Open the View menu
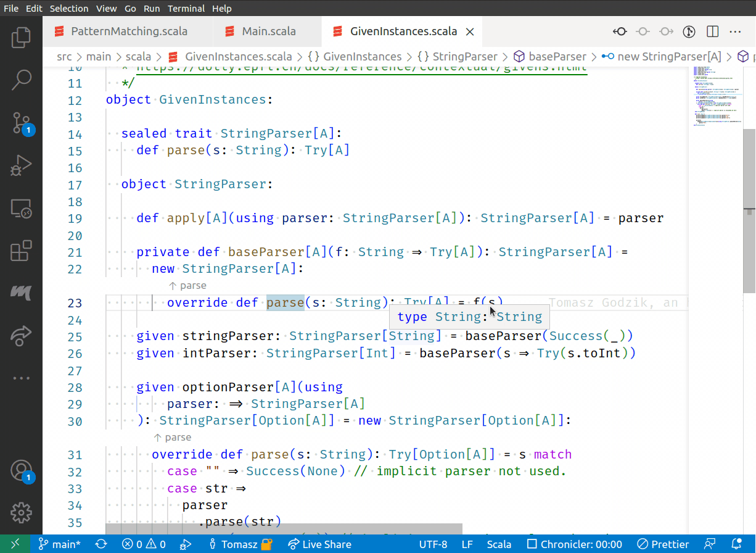 [x=107, y=8]
